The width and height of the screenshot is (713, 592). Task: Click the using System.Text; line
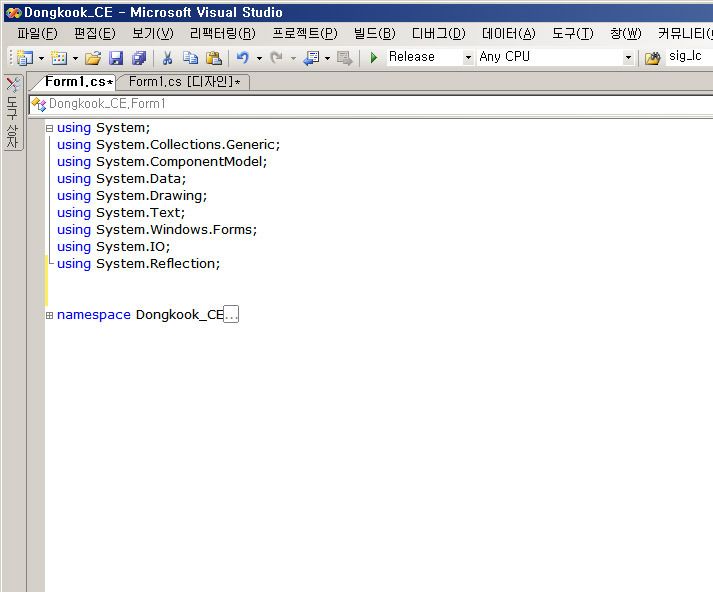pos(121,213)
